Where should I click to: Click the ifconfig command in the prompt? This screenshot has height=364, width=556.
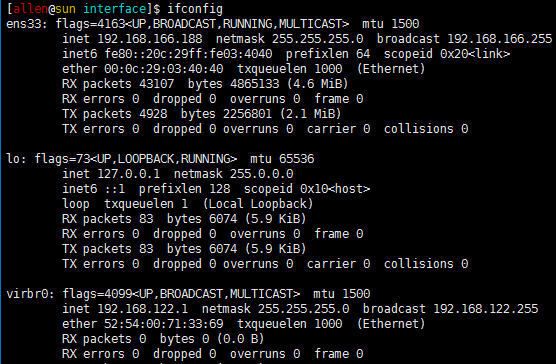[195, 9]
